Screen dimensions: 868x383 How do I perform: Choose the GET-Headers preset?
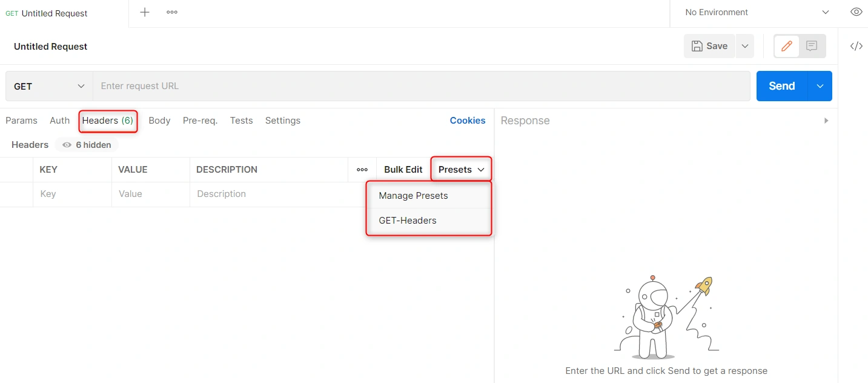[429, 221]
